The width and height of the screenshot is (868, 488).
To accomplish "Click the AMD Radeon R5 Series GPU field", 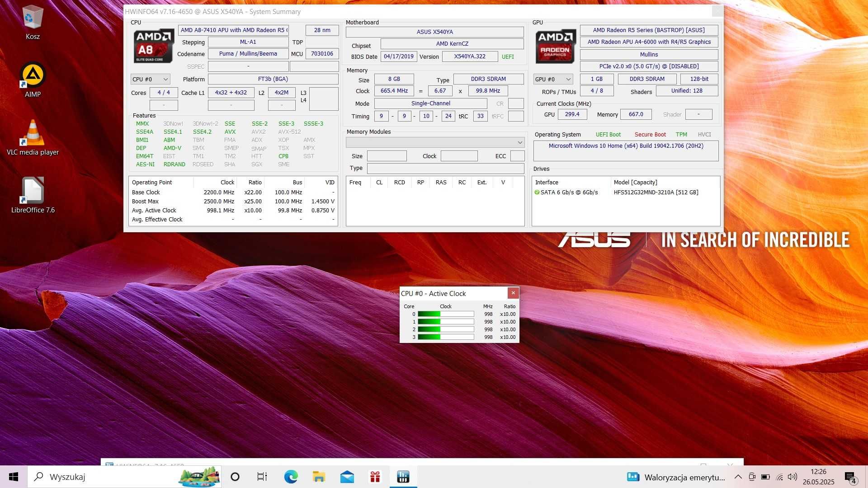I will coord(649,30).
